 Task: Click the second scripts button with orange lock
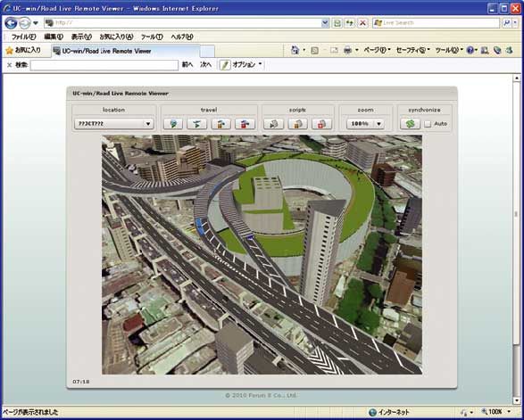pyautogui.click(x=298, y=124)
